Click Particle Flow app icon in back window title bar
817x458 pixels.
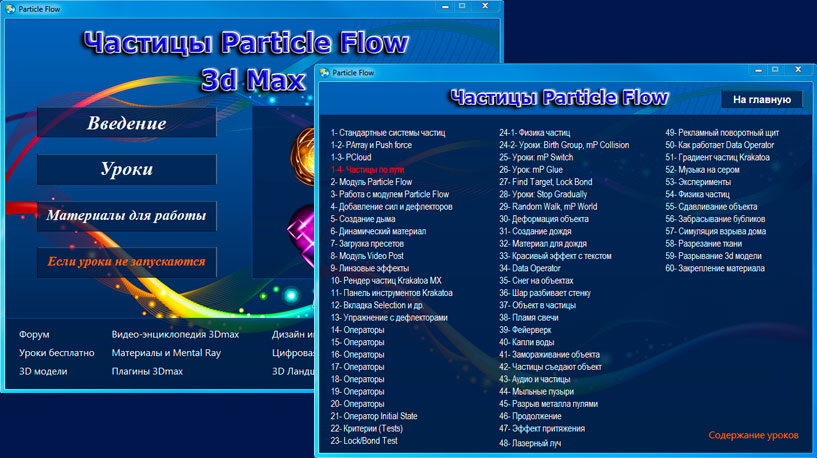[10, 9]
